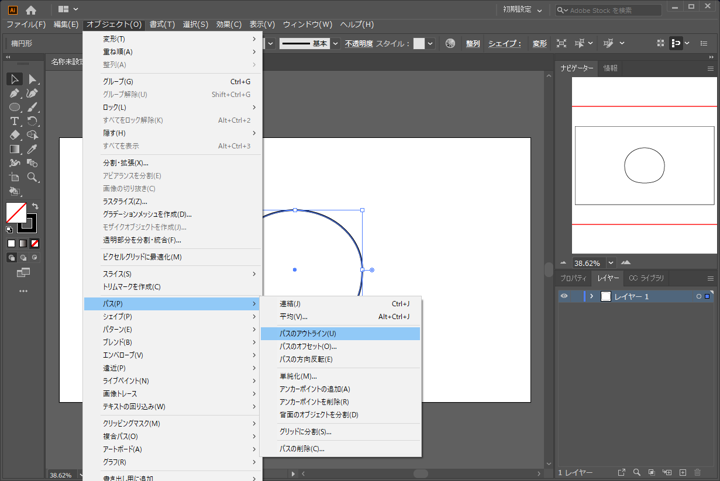This screenshot has height=481, width=720.
Task: Select the Shape Builder tool
Action: coord(32,135)
